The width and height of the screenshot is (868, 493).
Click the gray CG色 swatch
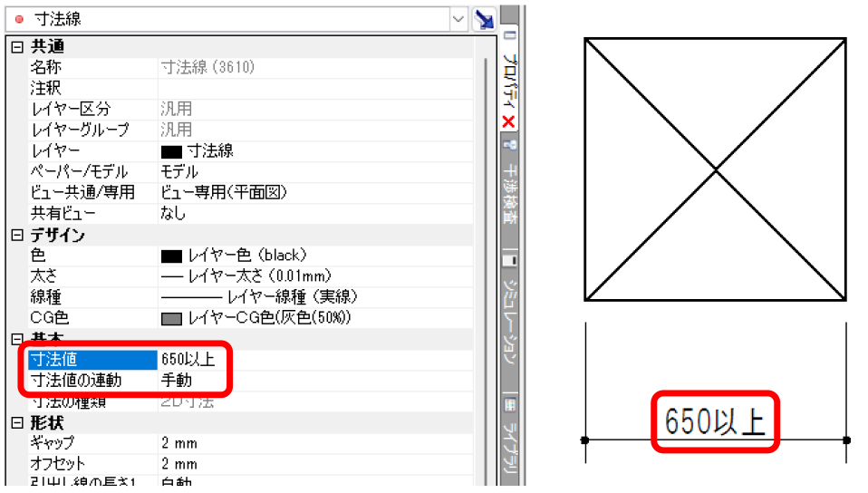point(171,318)
